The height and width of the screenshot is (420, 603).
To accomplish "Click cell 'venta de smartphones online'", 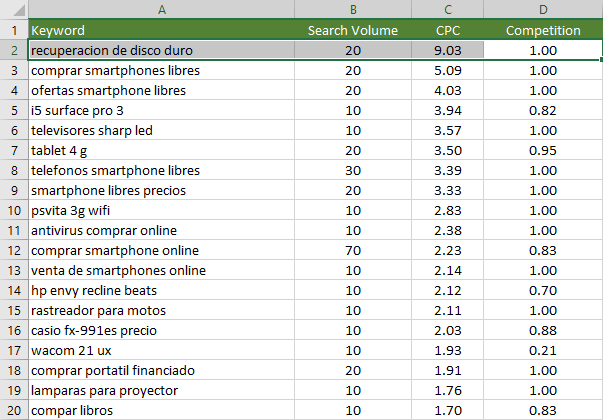I will (x=162, y=270).
